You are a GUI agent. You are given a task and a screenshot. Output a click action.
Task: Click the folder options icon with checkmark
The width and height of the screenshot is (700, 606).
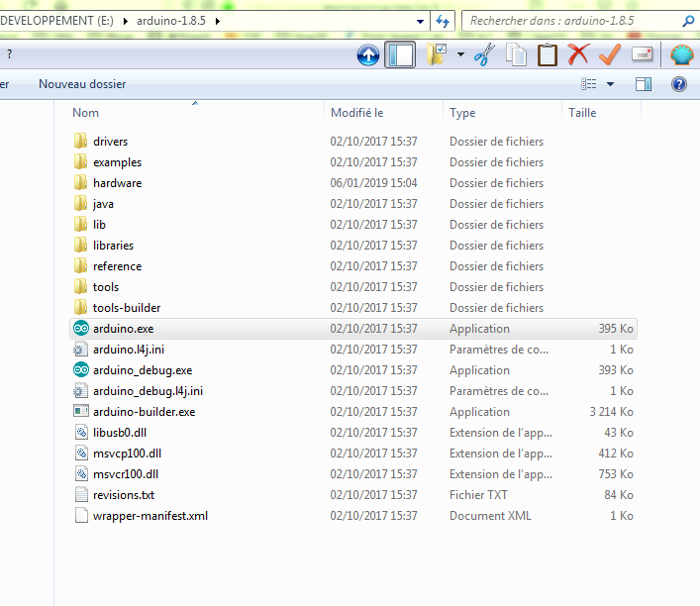coord(437,54)
